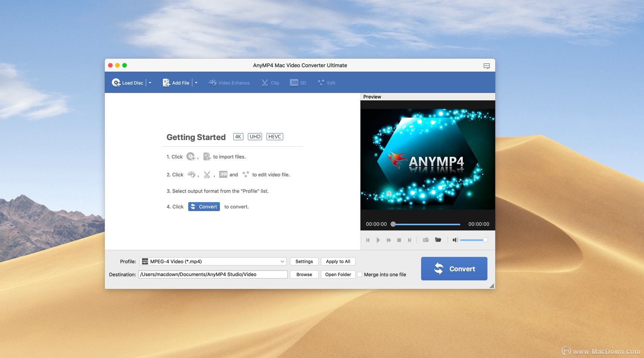Open the Clip scissors tool
644x358 pixels.
click(270, 83)
